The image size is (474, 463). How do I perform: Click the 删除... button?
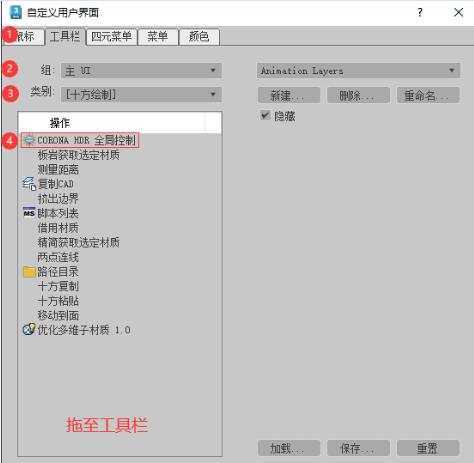click(x=358, y=96)
